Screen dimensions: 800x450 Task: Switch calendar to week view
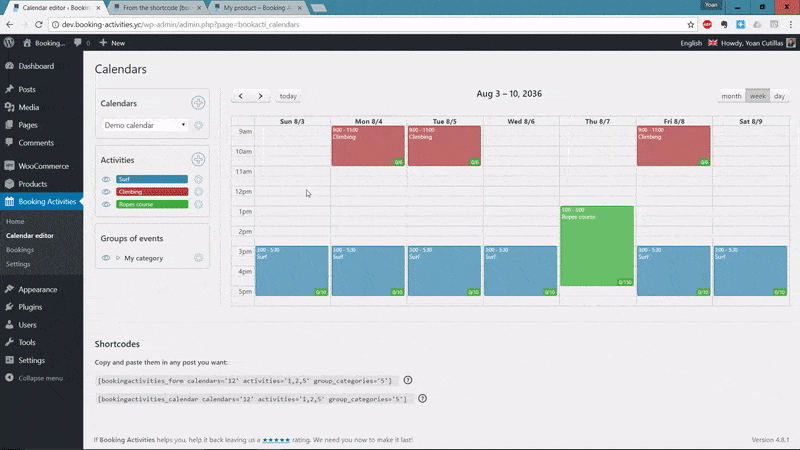(x=757, y=96)
